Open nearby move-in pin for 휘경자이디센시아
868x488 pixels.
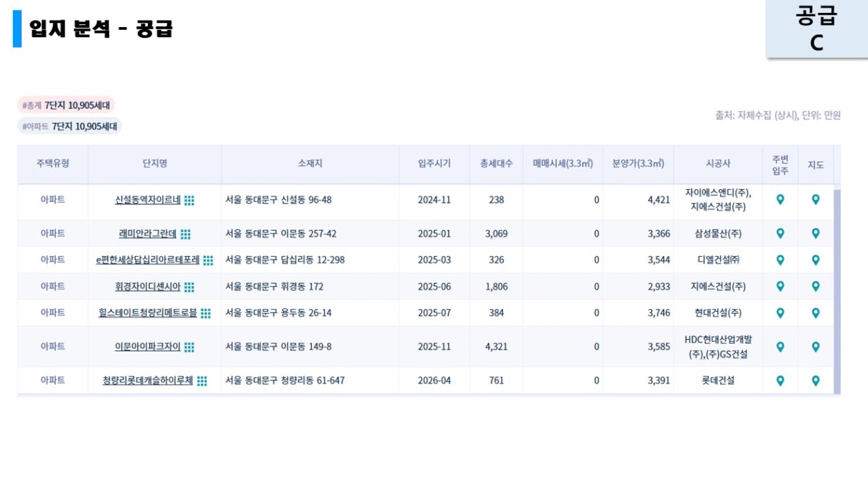coord(780,286)
